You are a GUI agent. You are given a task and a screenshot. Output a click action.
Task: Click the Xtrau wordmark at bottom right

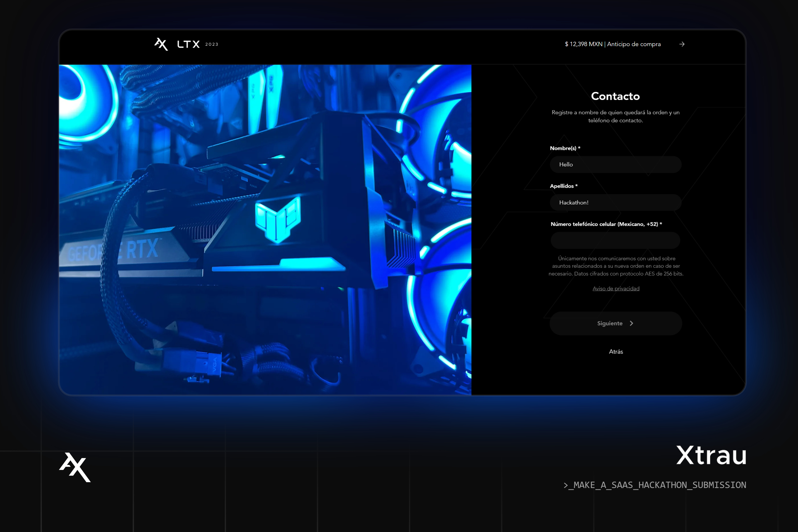[x=711, y=456]
